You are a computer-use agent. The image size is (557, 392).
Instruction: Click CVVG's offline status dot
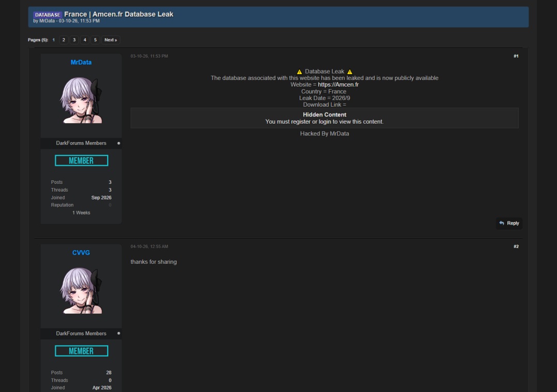(x=119, y=333)
